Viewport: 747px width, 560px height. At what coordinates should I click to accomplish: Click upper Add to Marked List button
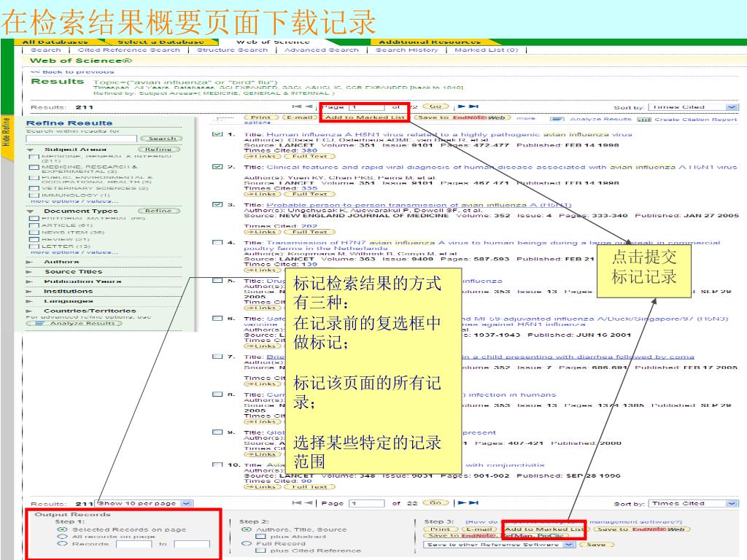tap(365, 117)
